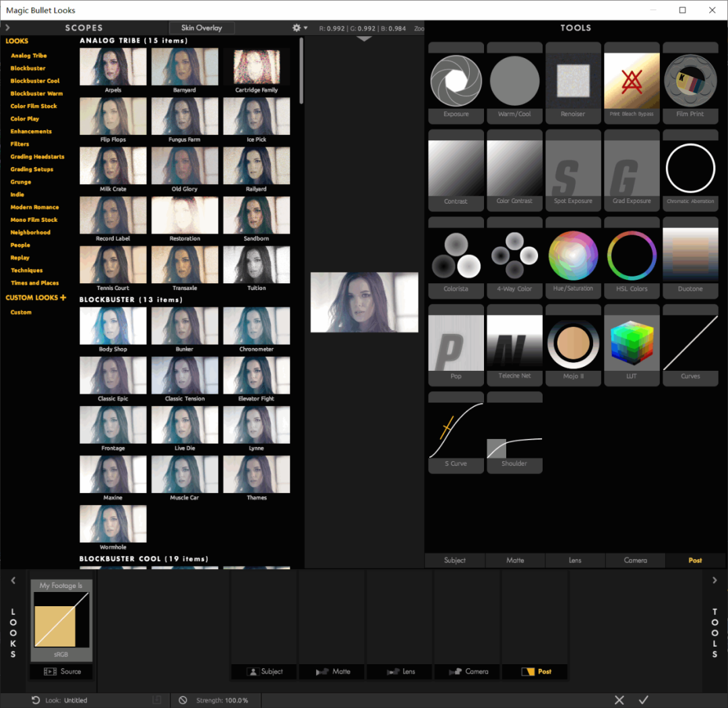Reset the look with the undo arrow icon
728x708 pixels.
tap(36, 700)
